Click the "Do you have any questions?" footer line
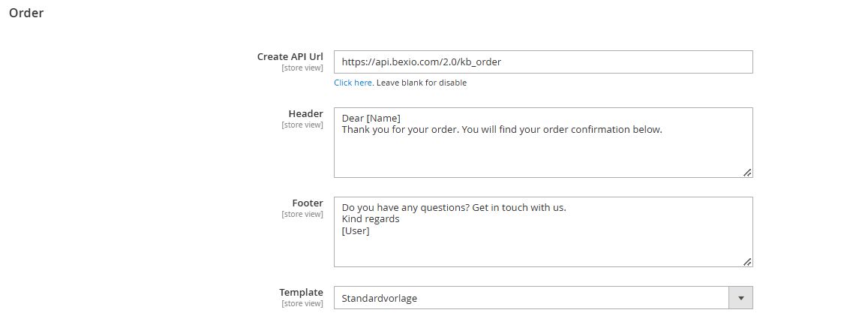Image resolution: width=868 pixels, height=319 pixels. (x=453, y=207)
